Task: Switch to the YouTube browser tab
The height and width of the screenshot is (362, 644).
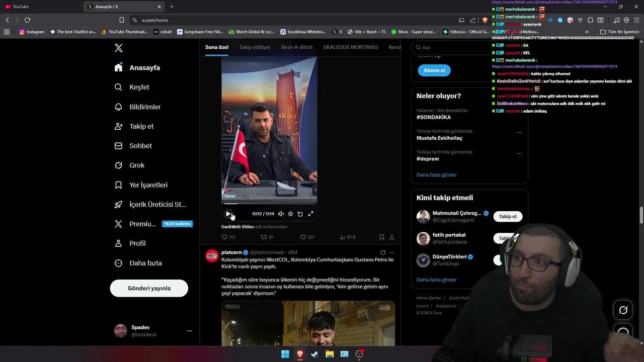Action: [x=40, y=7]
